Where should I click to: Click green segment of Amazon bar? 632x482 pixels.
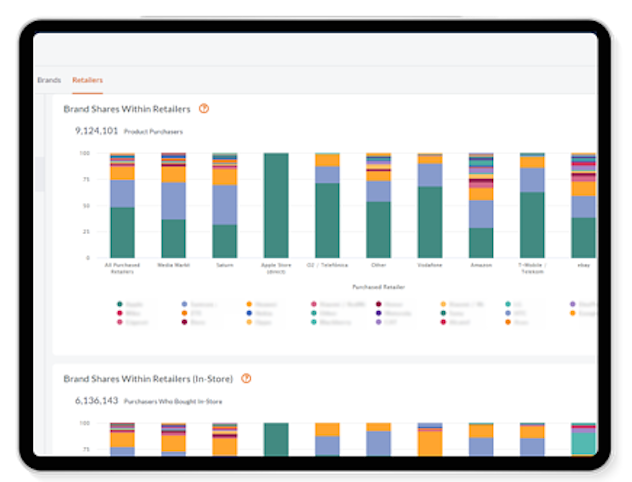(481, 243)
